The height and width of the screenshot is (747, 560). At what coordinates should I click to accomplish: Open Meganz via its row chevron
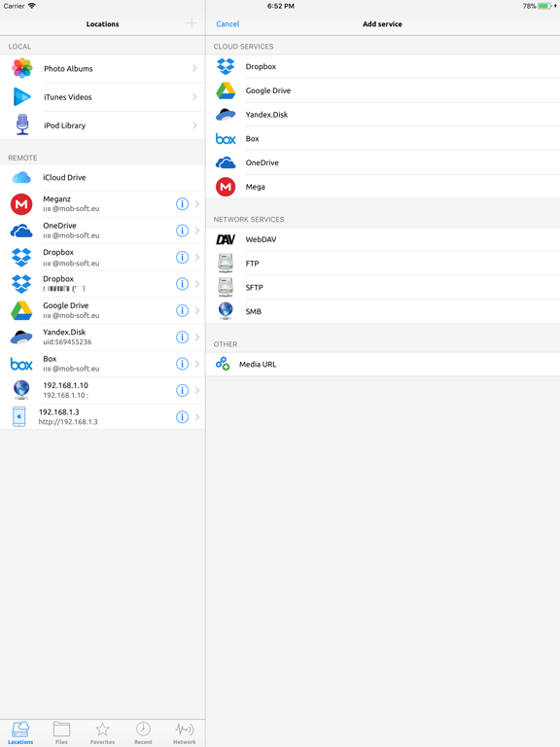(196, 204)
